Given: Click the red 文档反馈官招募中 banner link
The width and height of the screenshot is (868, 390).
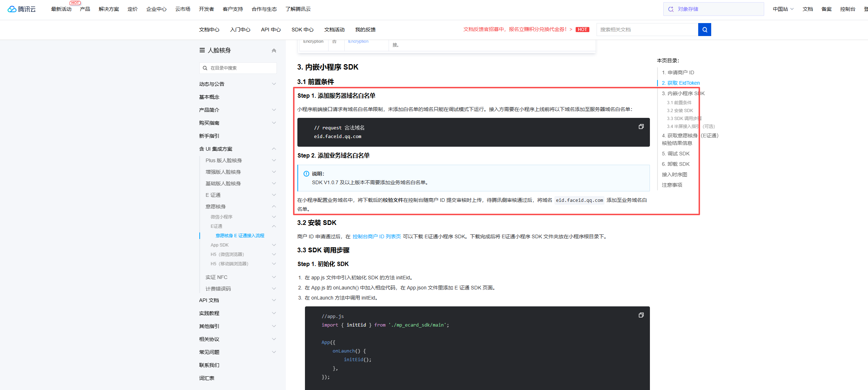Looking at the screenshot, I should 515,30.
